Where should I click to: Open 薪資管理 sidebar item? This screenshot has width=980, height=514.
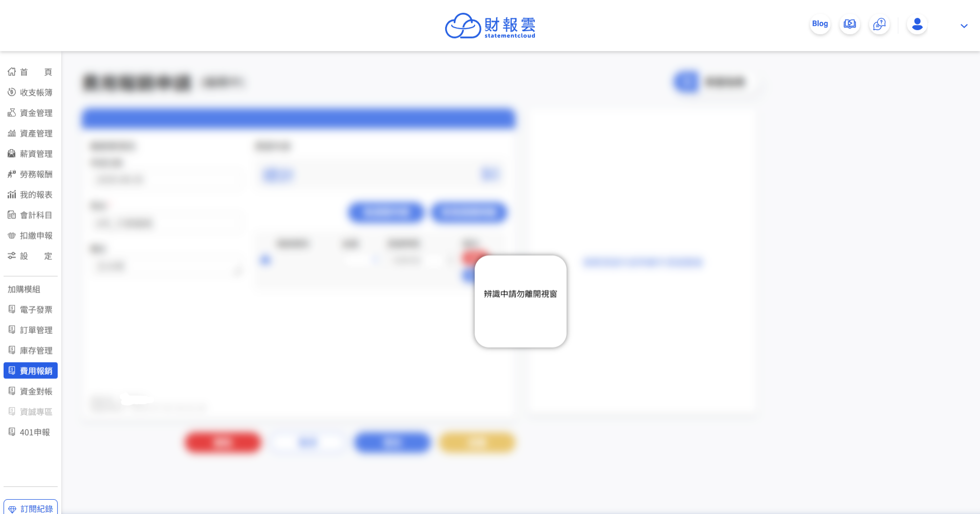click(30, 154)
